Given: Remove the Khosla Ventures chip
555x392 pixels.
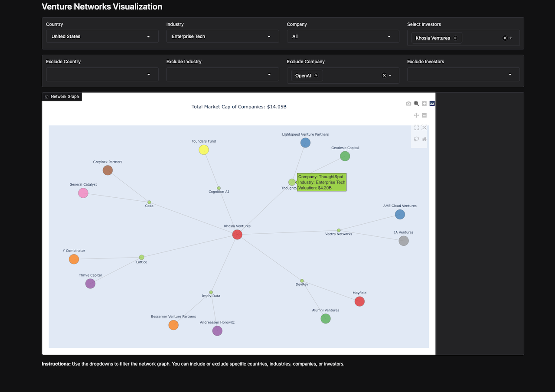Looking at the screenshot, I should [x=455, y=38].
